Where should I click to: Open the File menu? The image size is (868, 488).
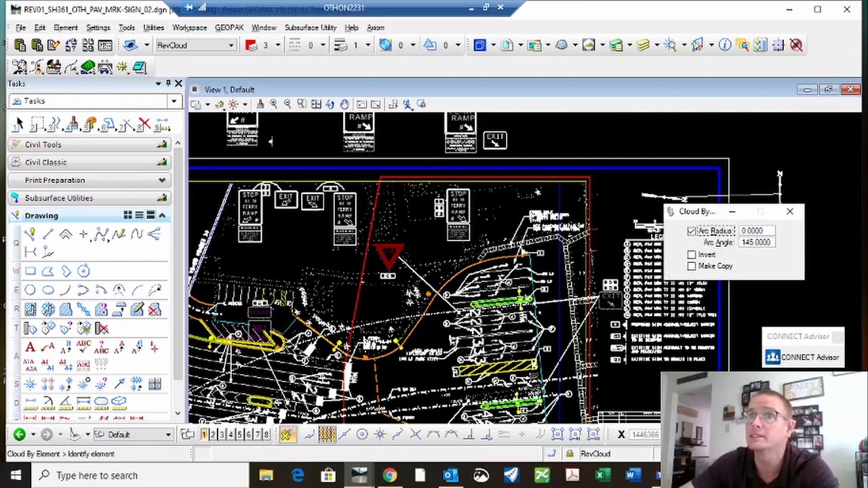coord(21,28)
